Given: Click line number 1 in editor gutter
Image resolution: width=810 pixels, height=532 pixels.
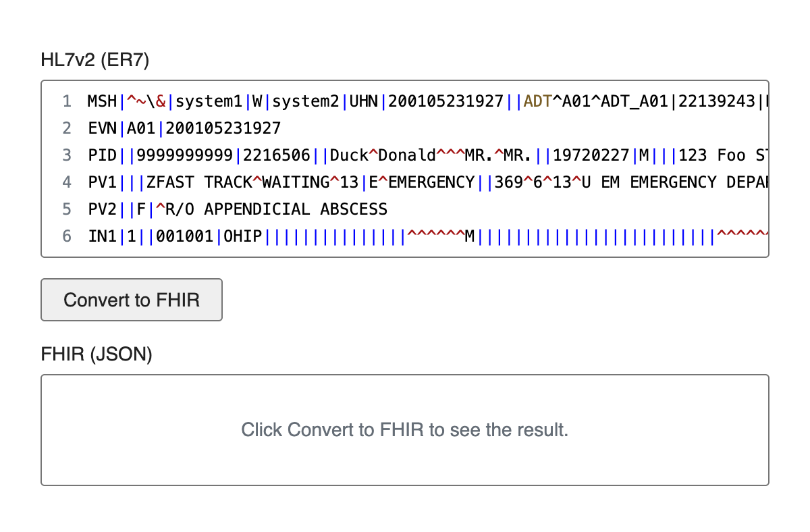Looking at the screenshot, I should click(x=67, y=101).
